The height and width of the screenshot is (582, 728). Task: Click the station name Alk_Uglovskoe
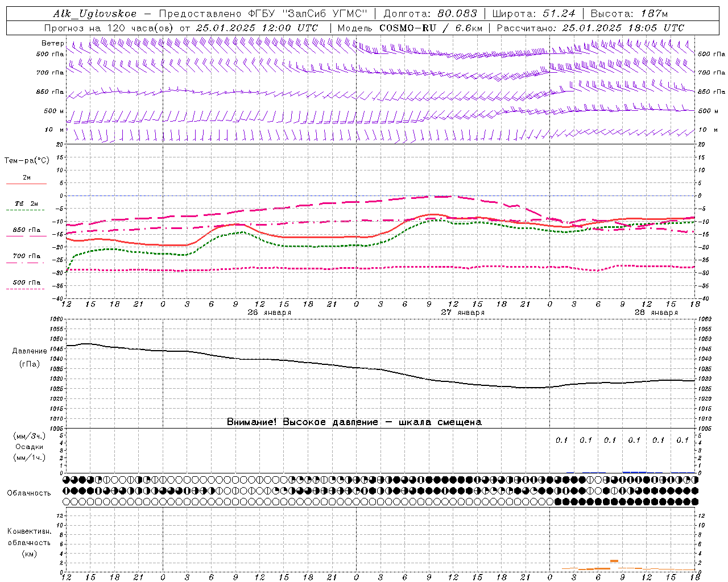[x=95, y=14]
